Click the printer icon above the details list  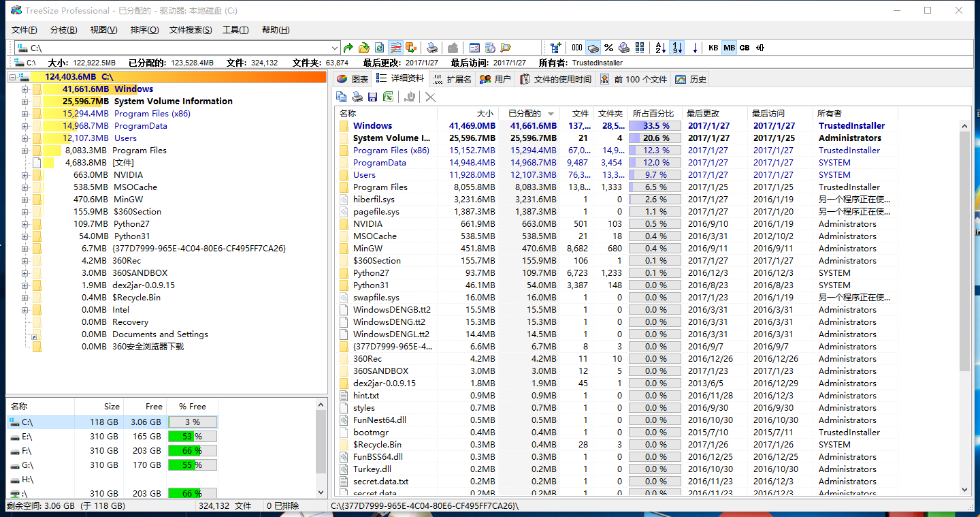357,97
